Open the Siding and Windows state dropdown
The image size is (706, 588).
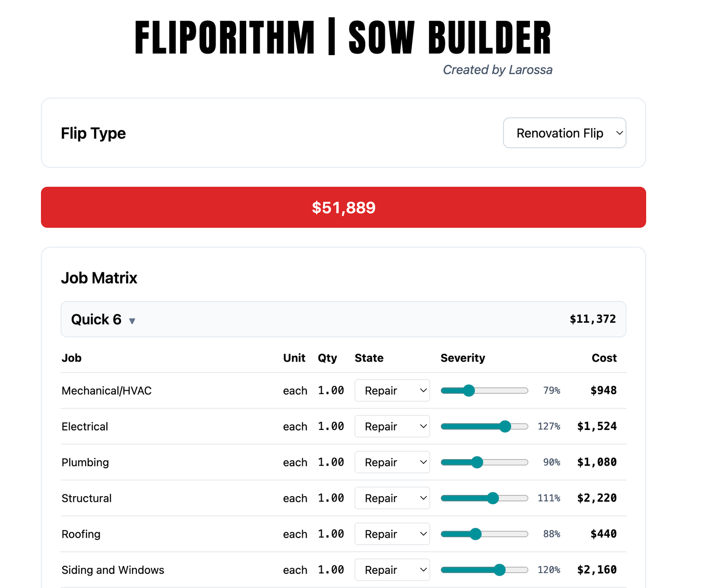pos(392,569)
